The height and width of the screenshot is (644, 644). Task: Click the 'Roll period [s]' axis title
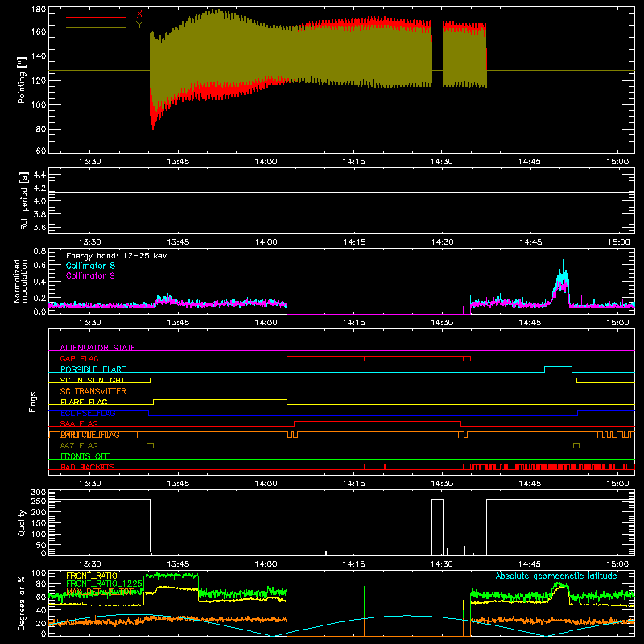click(x=24, y=200)
